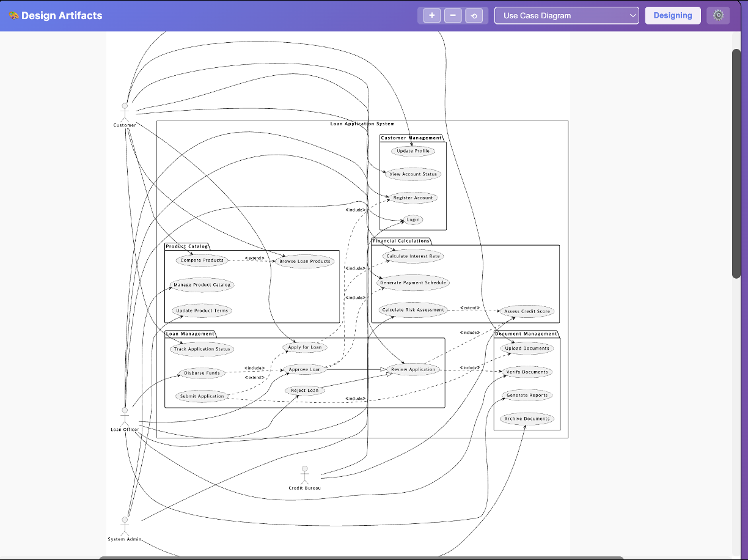Click the Apply for Loan use case
Screen dimensions: 748x560
click(304, 347)
